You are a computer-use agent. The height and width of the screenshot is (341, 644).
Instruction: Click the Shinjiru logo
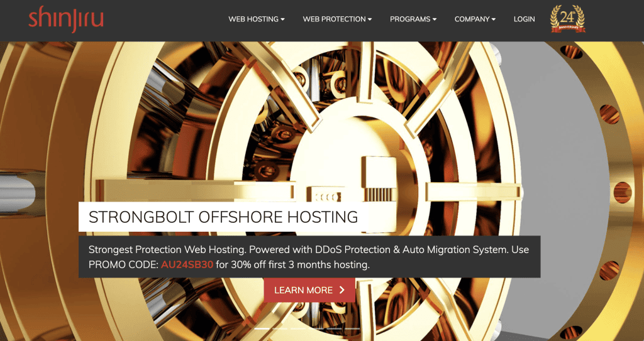click(x=65, y=19)
